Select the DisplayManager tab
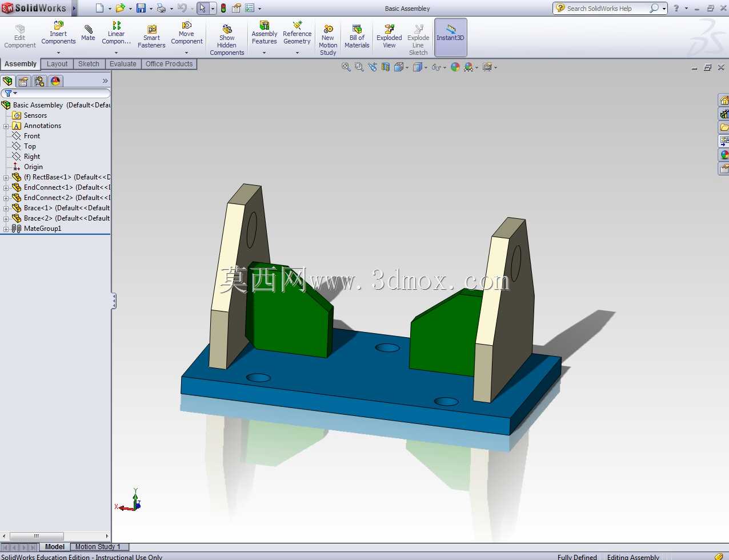The width and height of the screenshot is (729, 560). click(x=55, y=81)
